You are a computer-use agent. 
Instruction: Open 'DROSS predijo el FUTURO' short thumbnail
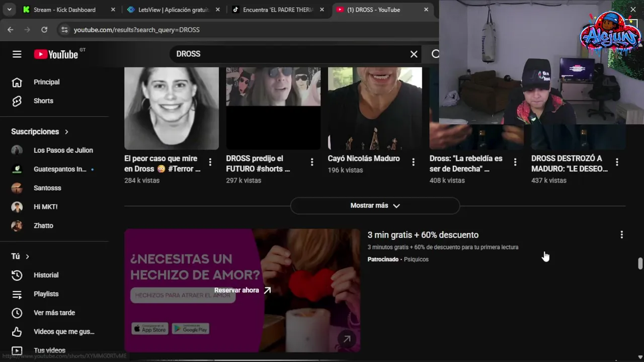(x=273, y=108)
